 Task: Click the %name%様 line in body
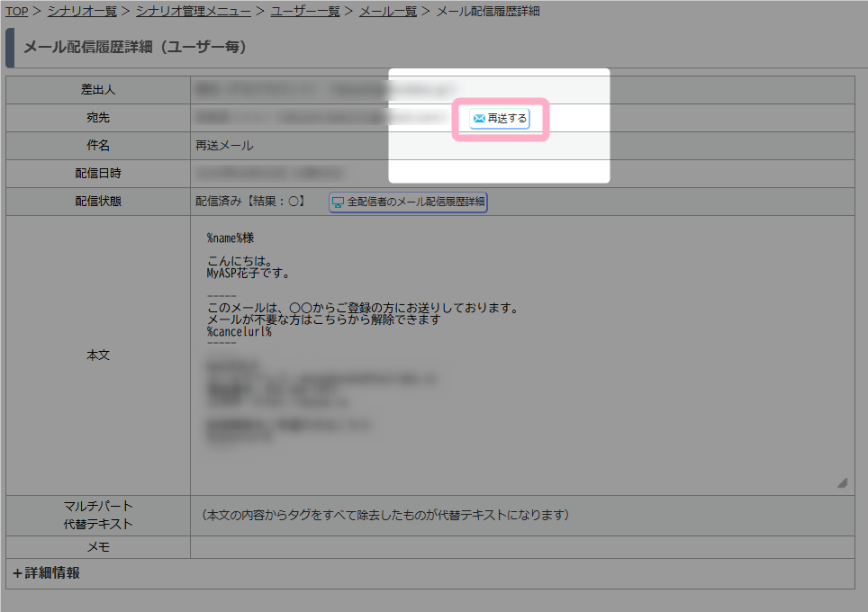(231, 238)
